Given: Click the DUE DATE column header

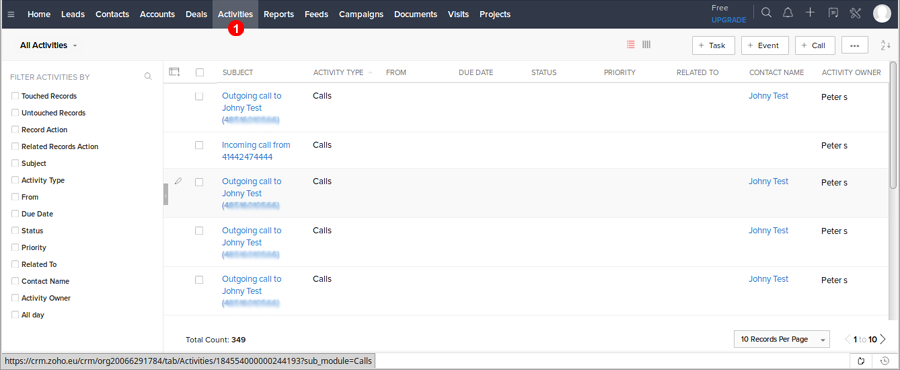Looking at the screenshot, I should (476, 72).
